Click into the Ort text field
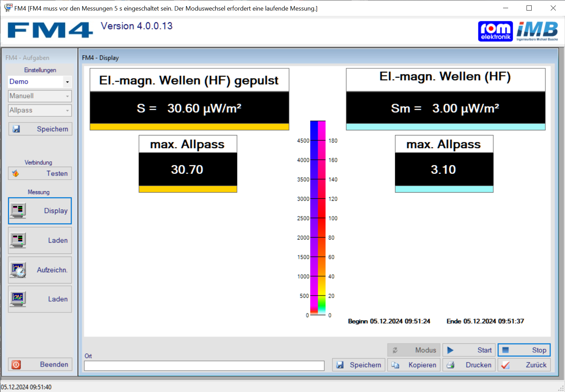Image resolution: width=565 pixels, height=392 pixels. (x=204, y=366)
